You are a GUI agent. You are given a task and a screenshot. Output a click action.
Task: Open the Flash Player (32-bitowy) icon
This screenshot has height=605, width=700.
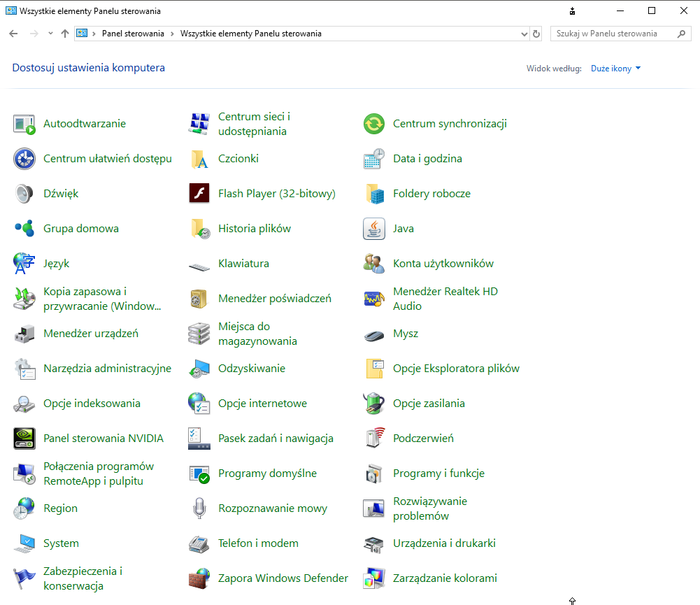click(x=199, y=194)
